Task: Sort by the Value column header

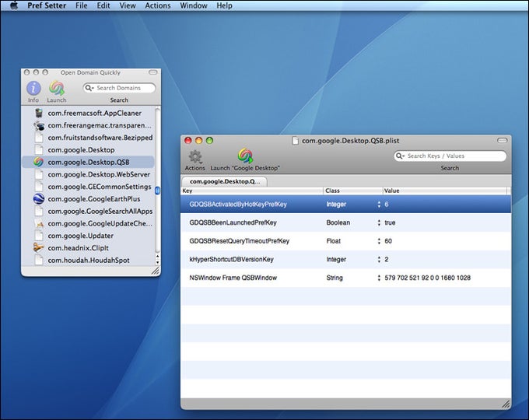Action: click(445, 191)
